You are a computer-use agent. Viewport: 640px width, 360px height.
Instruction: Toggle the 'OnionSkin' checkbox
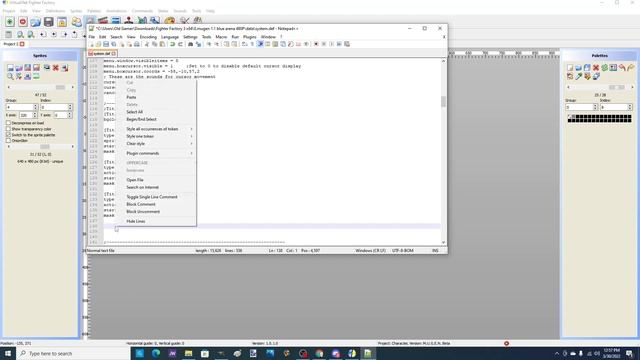pyautogui.click(x=8, y=141)
